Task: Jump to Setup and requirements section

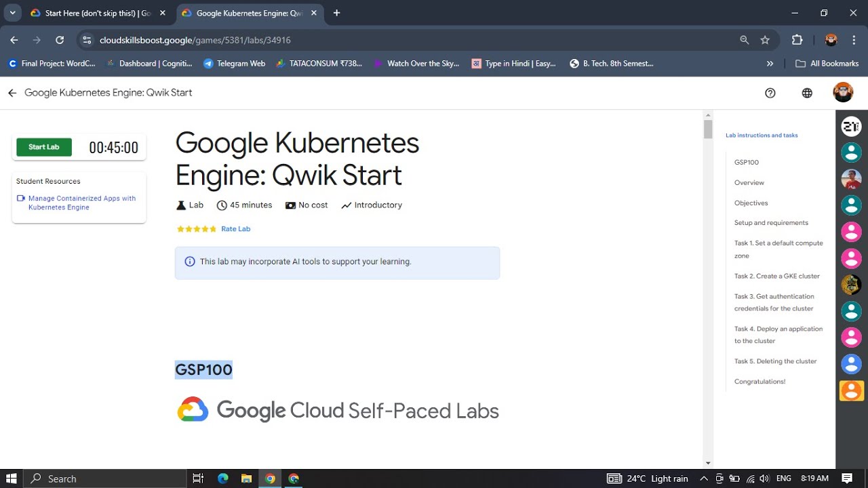Action: (x=771, y=223)
